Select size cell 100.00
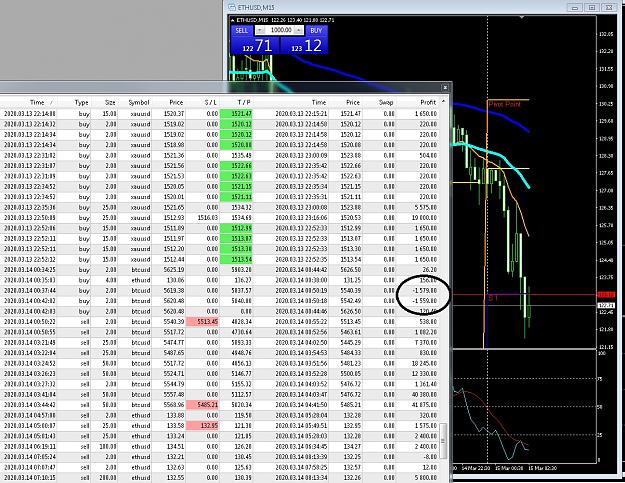Screen dimensions: 625x483 108,447
